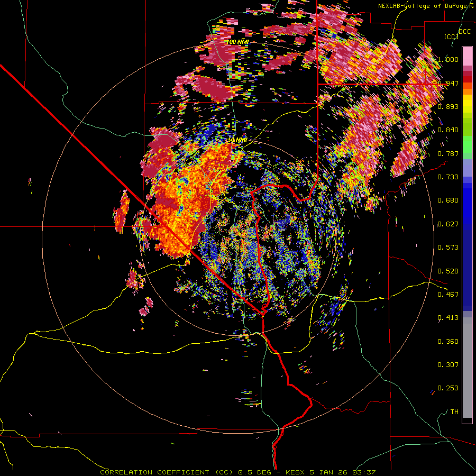Select the 0.947 scale value

click(448, 83)
